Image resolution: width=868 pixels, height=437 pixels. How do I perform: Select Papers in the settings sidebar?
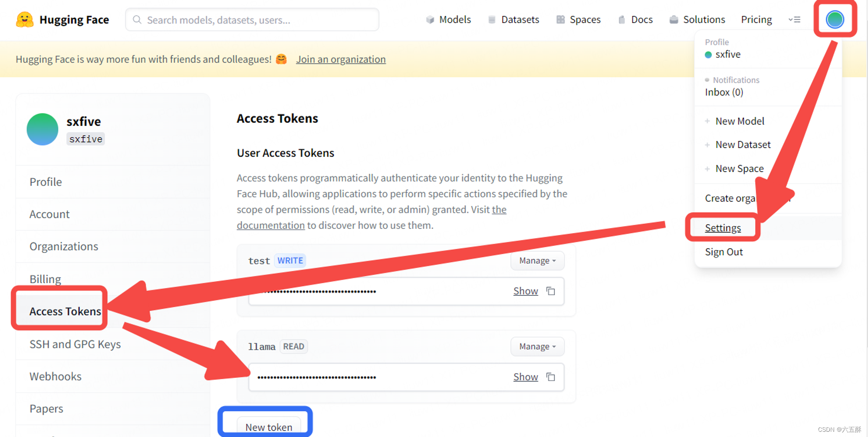point(113,409)
